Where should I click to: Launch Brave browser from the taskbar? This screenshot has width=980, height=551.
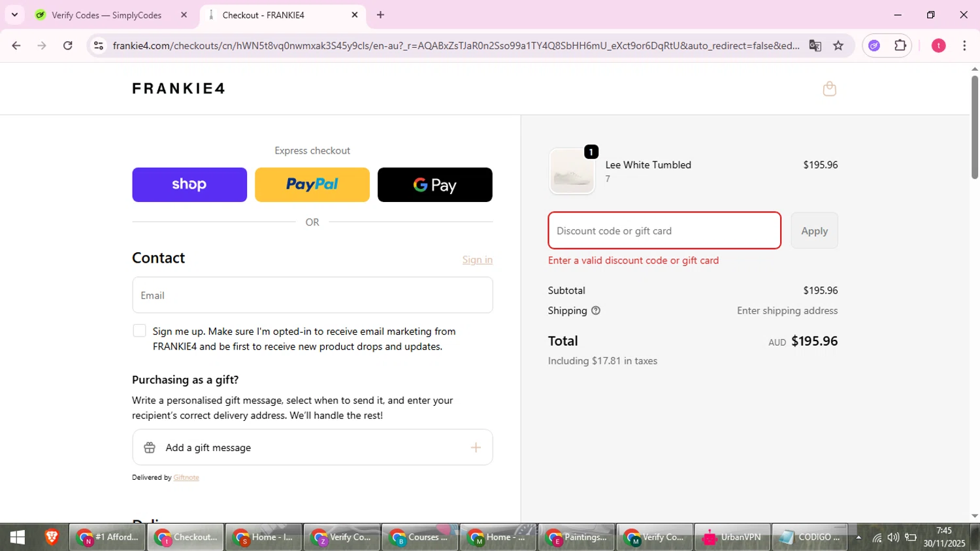[52, 537]
